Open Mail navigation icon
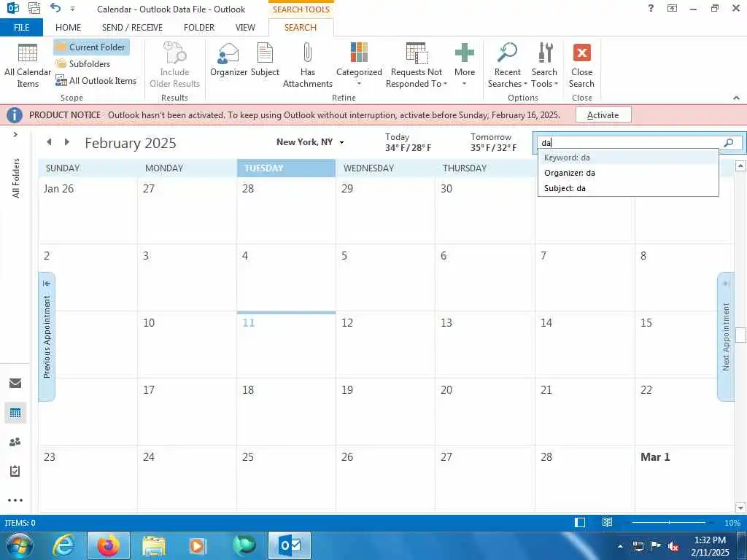Viewport: 747px width, 560px height. [x=15, y=384]
